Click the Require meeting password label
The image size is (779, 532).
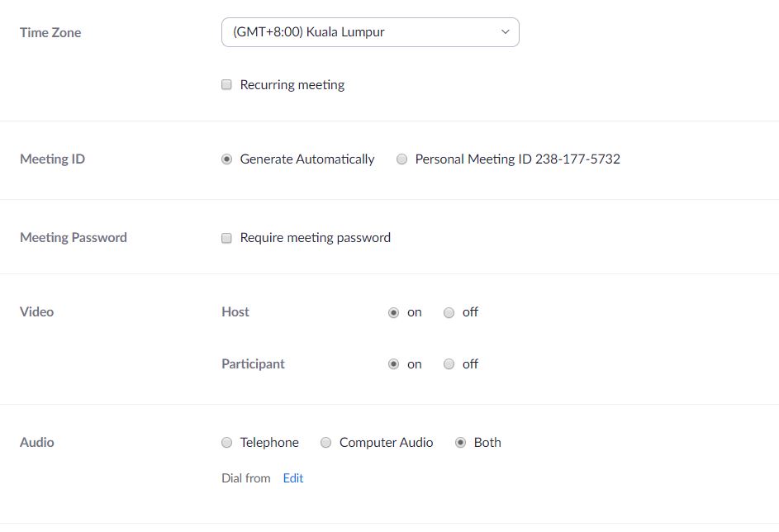tap(316, 238)
